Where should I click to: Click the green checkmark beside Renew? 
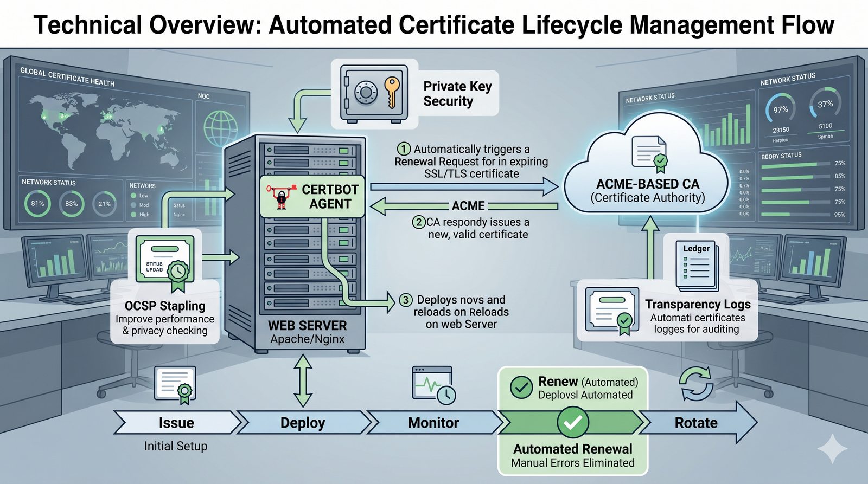pyautogui.click(x=521, y=388)
